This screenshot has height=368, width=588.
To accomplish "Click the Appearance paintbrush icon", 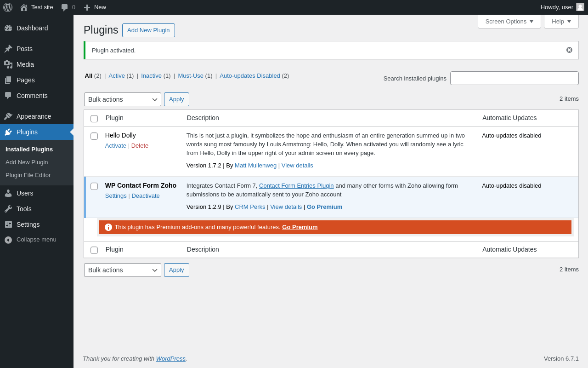I will tap(8, 116).
